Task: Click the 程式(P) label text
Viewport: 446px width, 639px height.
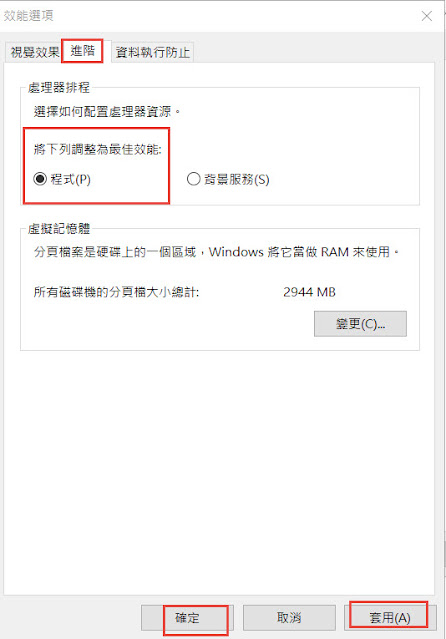Action: tap(71, 179)
